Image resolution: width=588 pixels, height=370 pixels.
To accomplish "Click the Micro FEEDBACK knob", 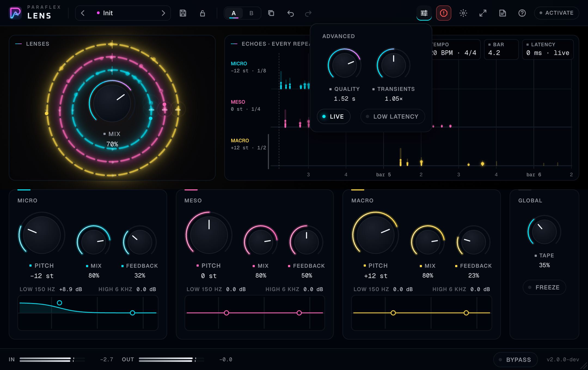I will tap(140, 242).
